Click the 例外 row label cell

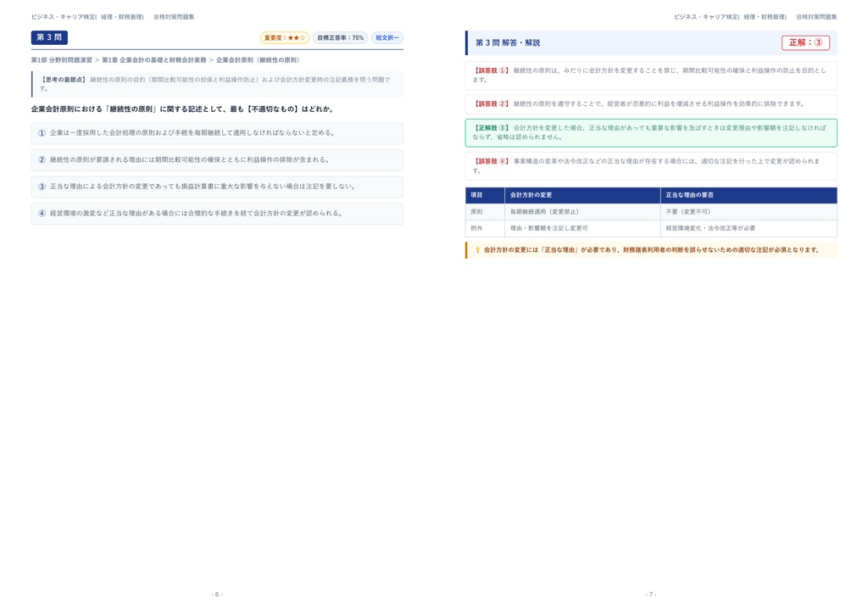(485, 228)
